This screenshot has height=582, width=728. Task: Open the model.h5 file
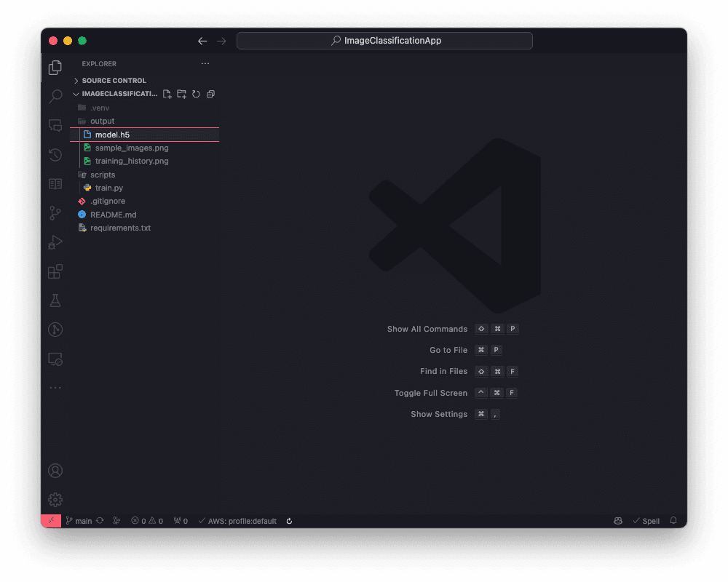144,135
